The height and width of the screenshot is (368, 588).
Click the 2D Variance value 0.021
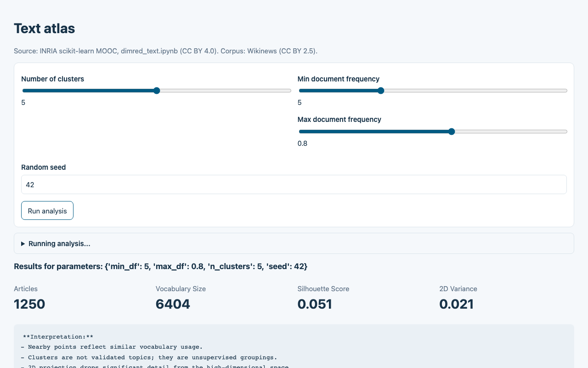pyautogui.click(x=456, y=304)
